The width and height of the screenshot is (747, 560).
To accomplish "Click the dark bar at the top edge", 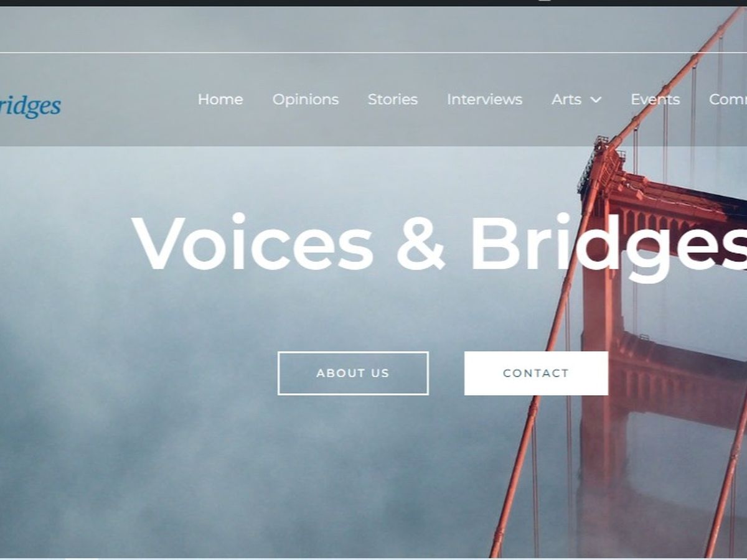I will pyautogui.click(x=374, y=2).
